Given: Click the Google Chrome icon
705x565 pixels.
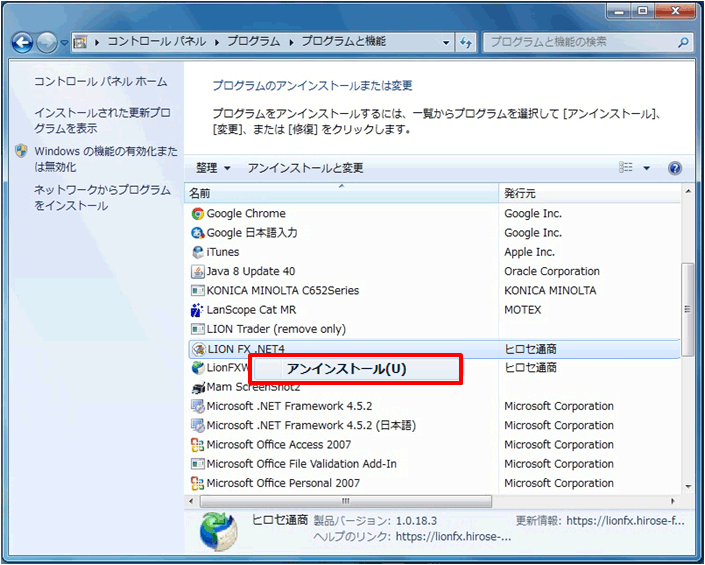Looking at the screenshot, I should (x=197, y=214).
